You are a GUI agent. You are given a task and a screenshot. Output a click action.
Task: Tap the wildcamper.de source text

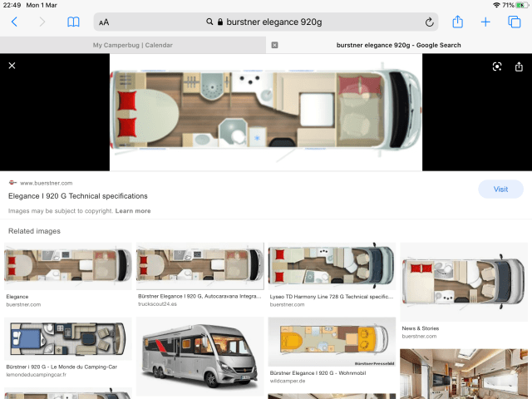288,381
